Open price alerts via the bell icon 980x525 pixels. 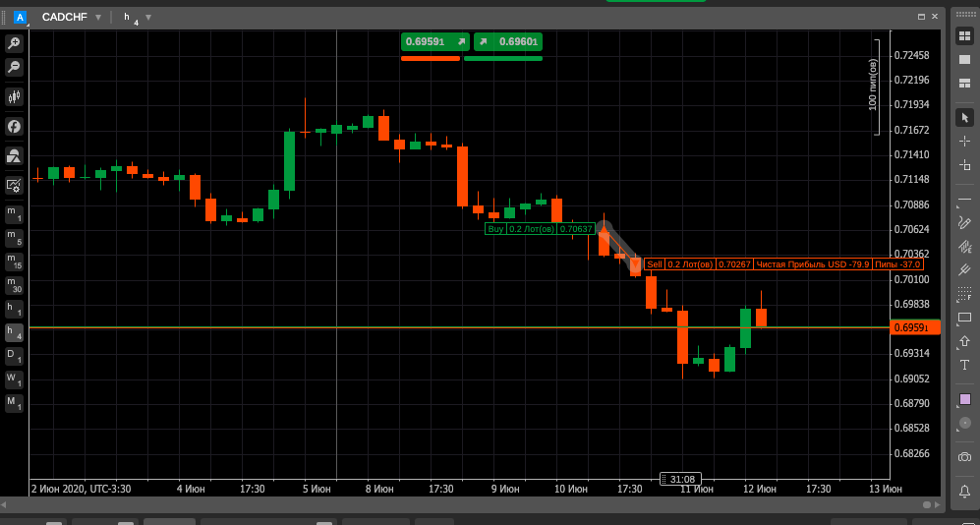click(964, 490)
